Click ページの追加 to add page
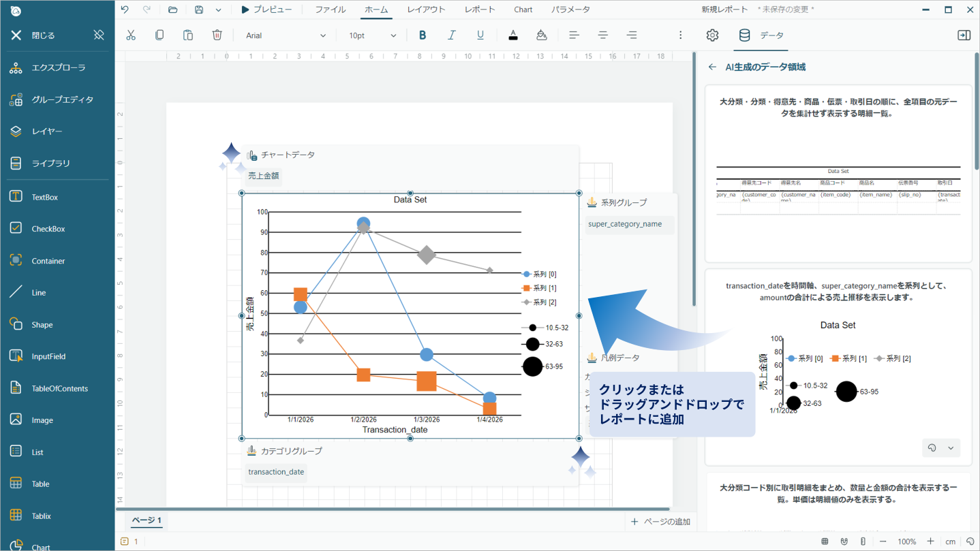Image resolution: width=980 pixels, height=551 pixels. [x=660, y=522]
